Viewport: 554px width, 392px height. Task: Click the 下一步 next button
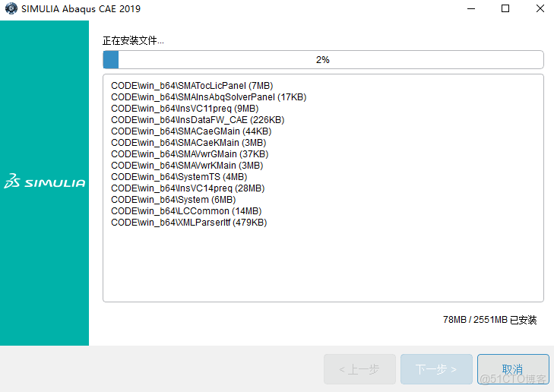436,369
